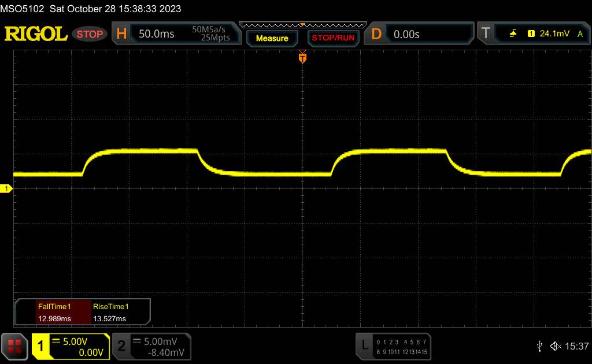592x364 pixels.
Task: Click the waveform memory position bar
Action: [302, 25]
